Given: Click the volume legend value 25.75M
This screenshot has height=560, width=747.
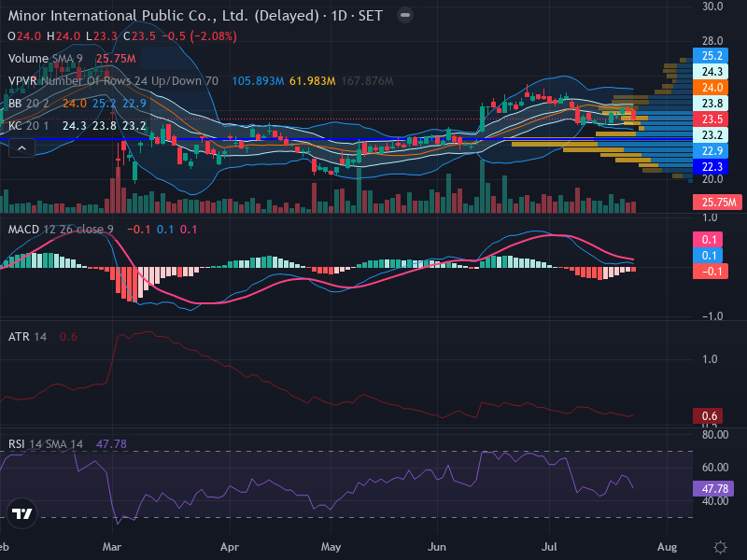Looking at the screenshot, I should click(x=116, y=59).
